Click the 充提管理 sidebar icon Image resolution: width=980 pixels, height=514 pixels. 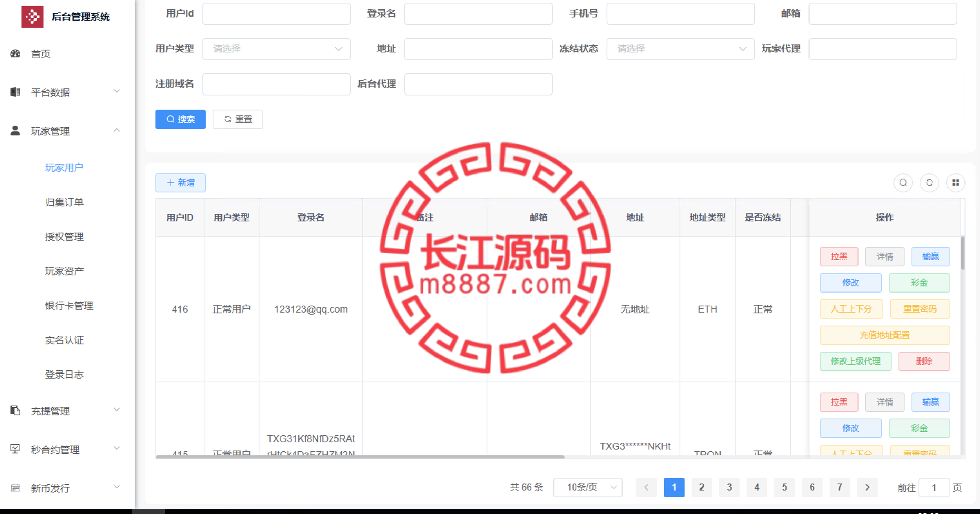(15, 411)
